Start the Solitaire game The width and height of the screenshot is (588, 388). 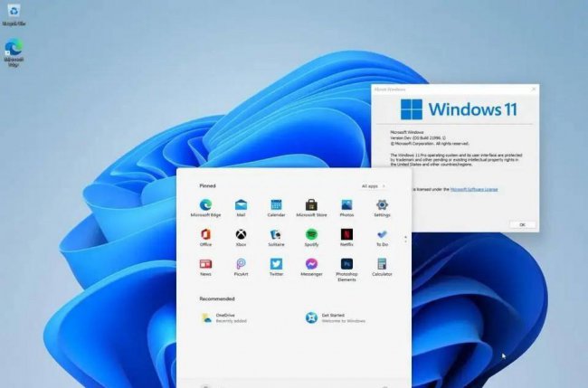coord(276,238)
